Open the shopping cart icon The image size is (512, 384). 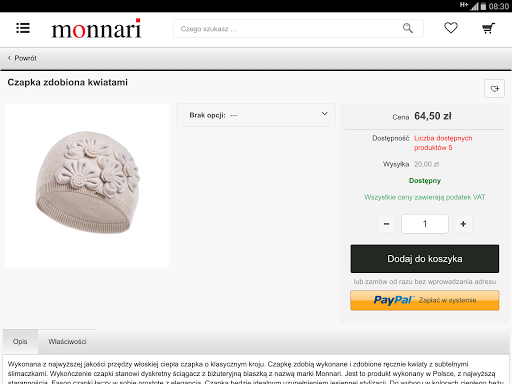coord(488,28)
